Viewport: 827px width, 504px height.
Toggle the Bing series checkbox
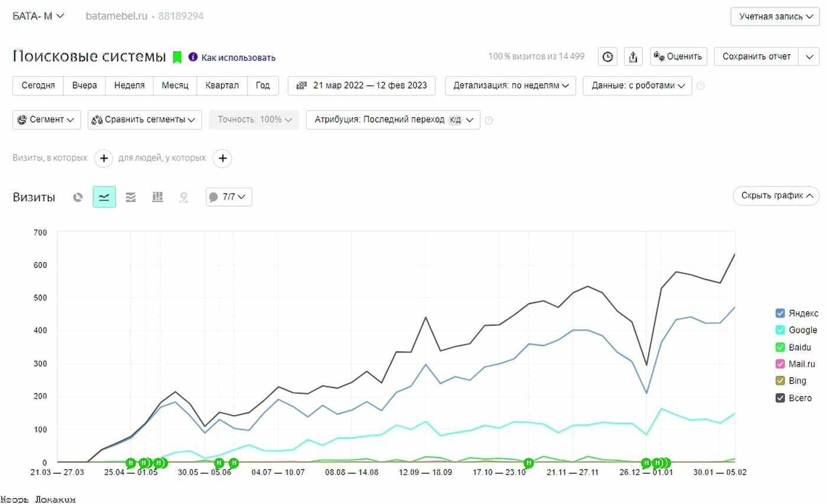780,381
